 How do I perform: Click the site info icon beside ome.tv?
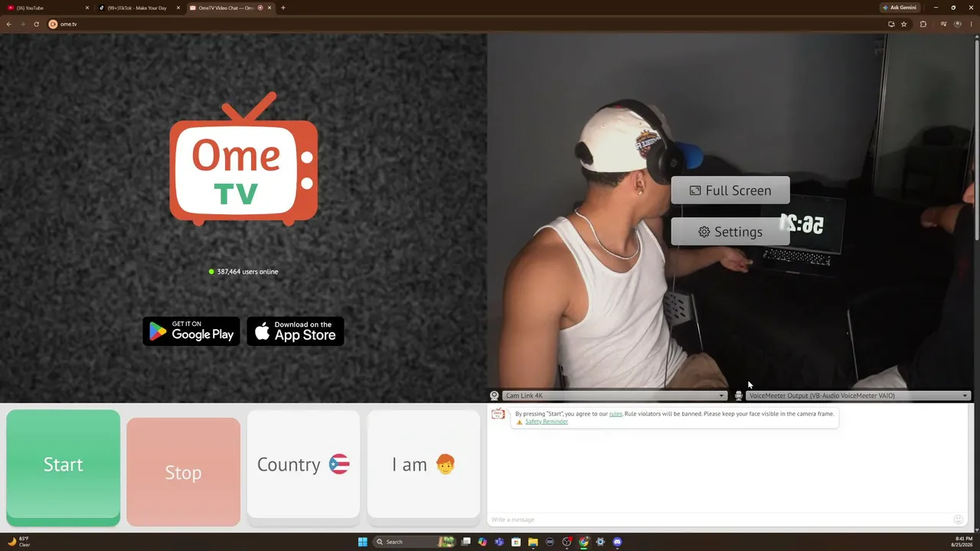click(53, 24)
